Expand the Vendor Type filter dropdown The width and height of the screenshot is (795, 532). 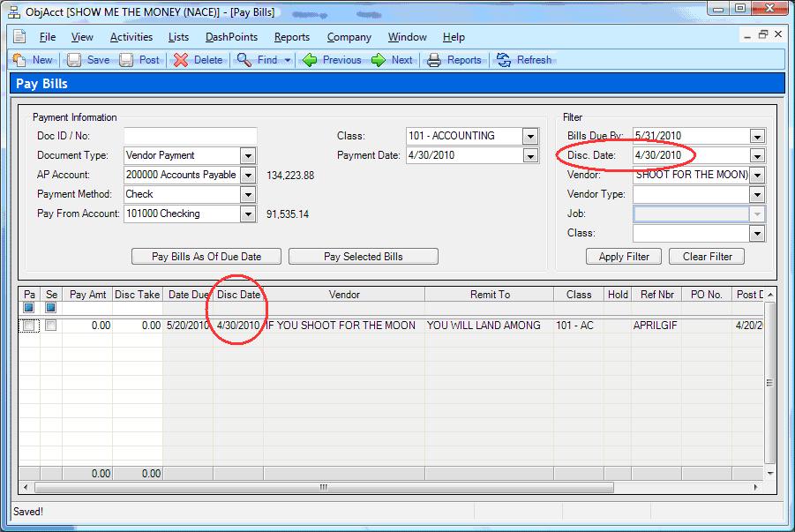[756, 195]
